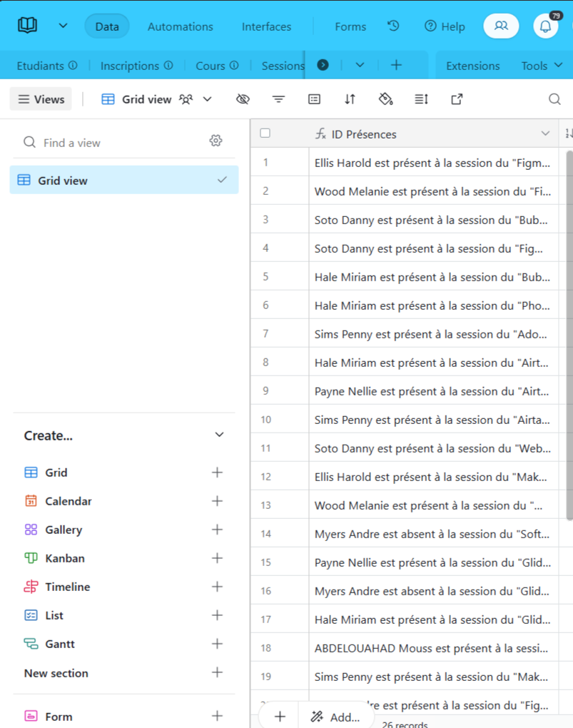Click the share view external link icon
This screenshot has width=573, height=728.
click(x=457, y=99)
